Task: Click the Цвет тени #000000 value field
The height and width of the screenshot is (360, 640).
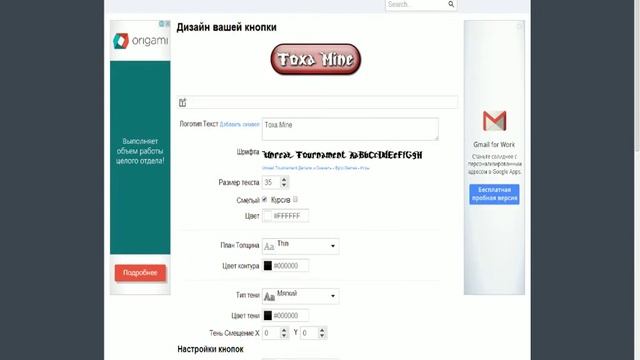Action: [x=290, y=316]
